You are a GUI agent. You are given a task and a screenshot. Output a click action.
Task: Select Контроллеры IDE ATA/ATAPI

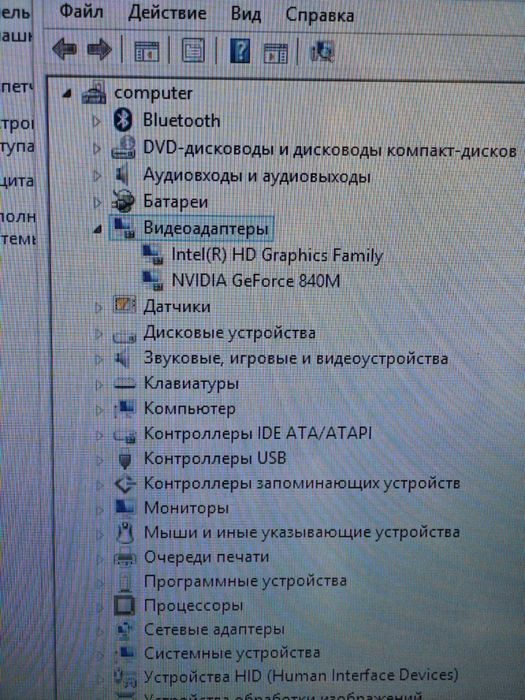click(x=258, y=433)
